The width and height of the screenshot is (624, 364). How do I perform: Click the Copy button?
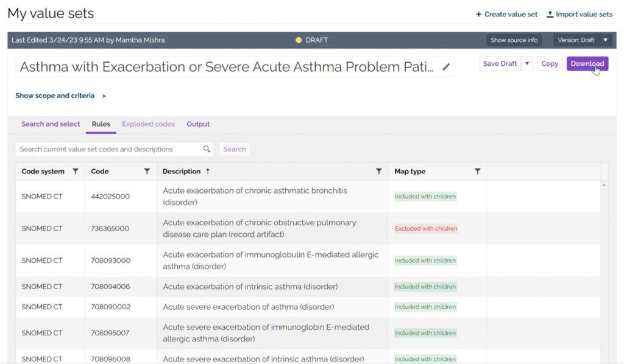pos(550,64)
